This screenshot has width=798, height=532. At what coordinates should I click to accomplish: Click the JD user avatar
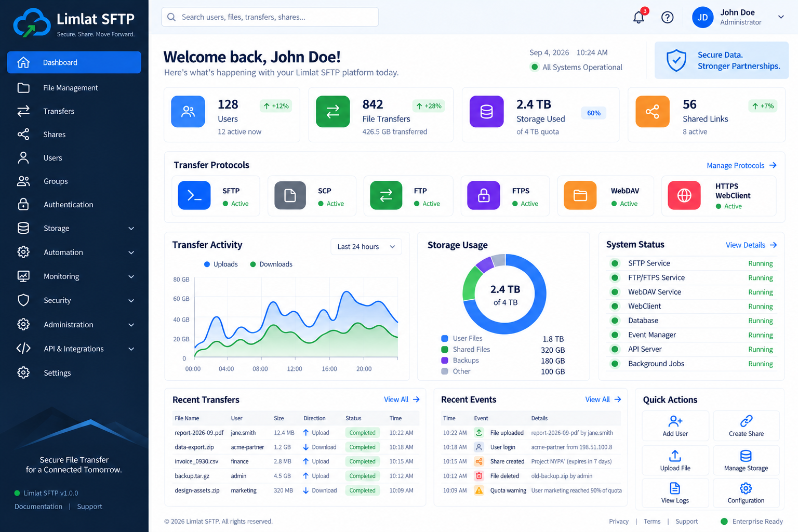click(702, 17)
